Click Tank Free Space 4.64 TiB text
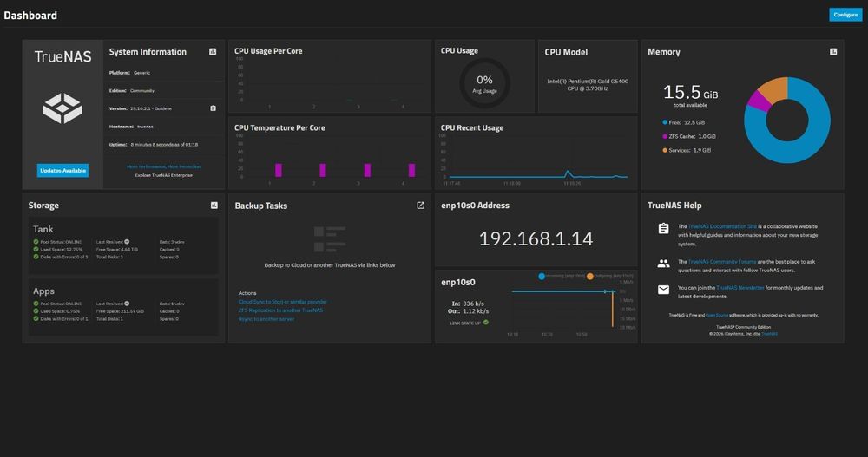The image size is (868, 457). [x=117, y=250]
